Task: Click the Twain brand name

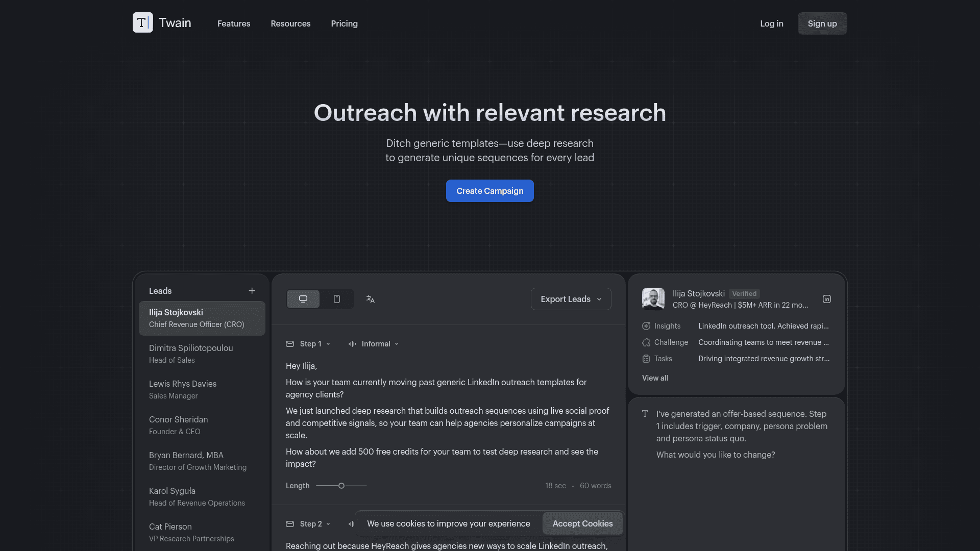Action: tap(175, 23)
